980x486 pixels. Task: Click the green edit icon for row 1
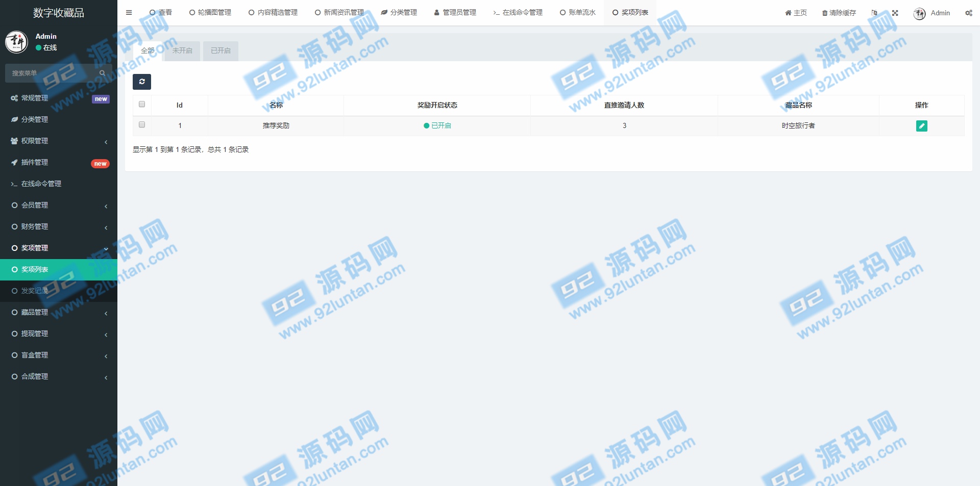coord(921,126)
